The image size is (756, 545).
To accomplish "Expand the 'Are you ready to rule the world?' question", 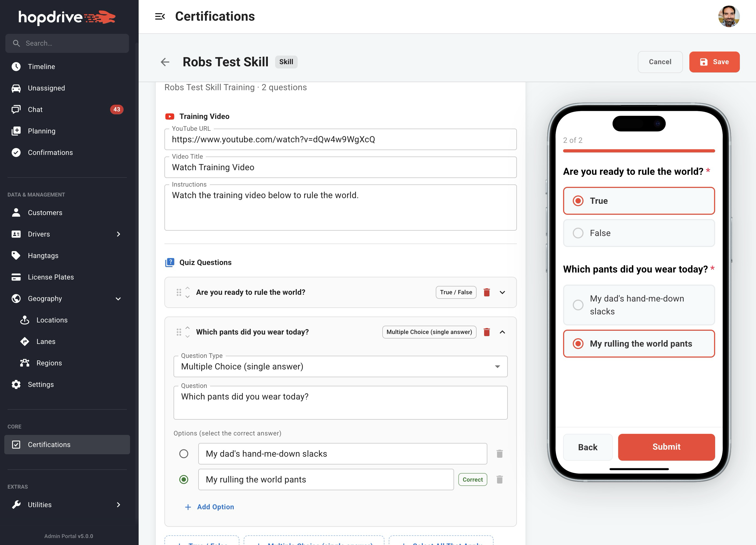I will [x=502, y=292].
